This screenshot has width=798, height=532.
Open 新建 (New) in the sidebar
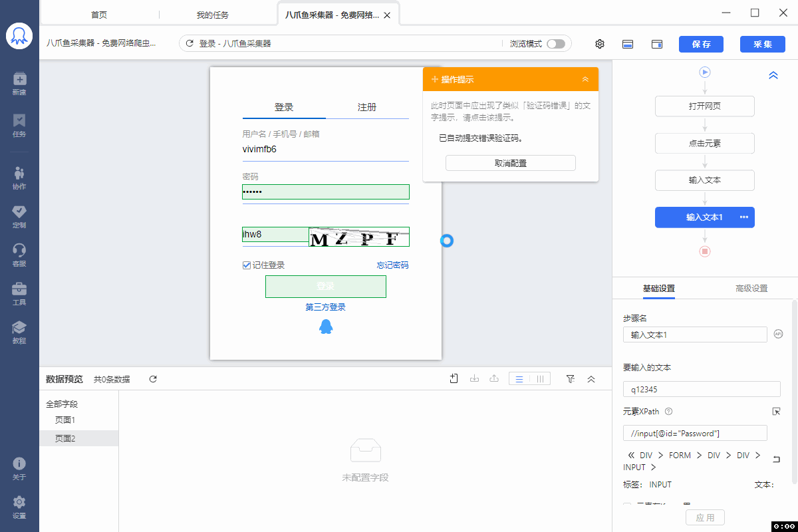coord(19,84)
